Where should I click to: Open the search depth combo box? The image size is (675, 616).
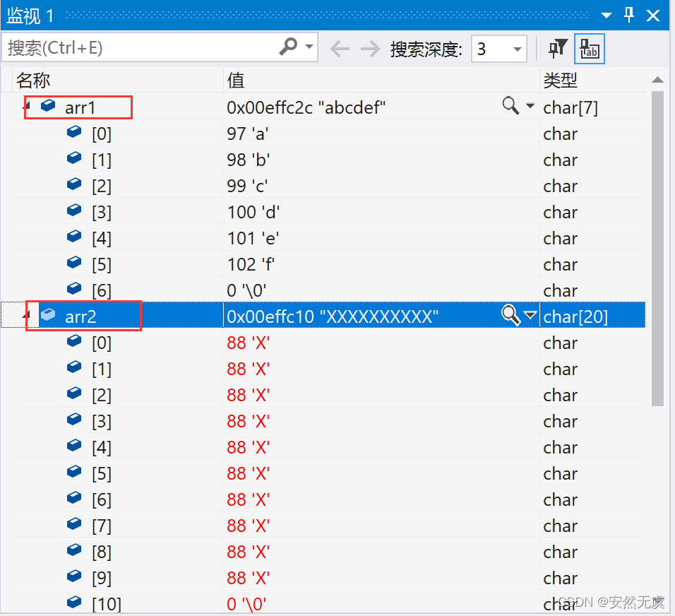[499, 49]
